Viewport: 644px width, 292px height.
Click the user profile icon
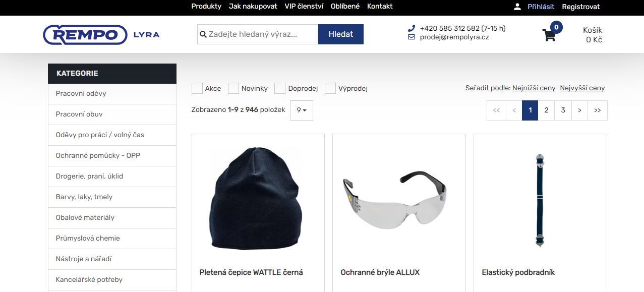pos(517,7)
